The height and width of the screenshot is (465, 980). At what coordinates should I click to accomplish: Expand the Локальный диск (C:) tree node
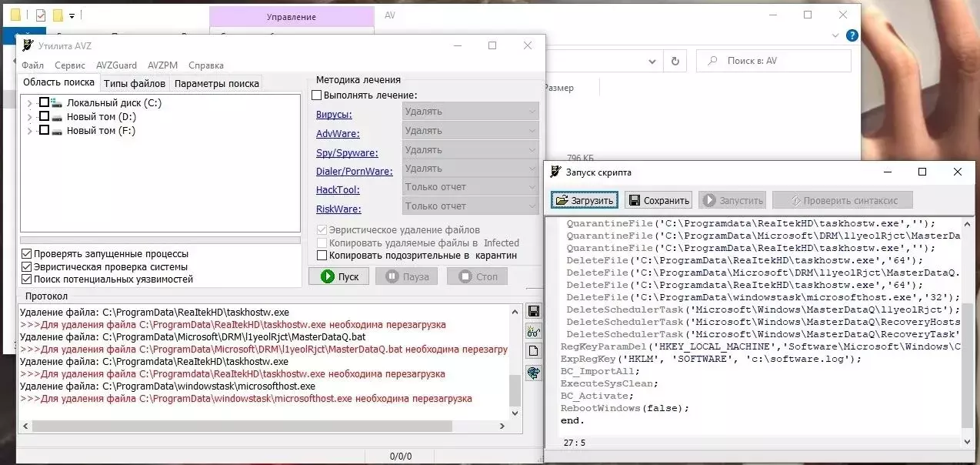point(30,103)
